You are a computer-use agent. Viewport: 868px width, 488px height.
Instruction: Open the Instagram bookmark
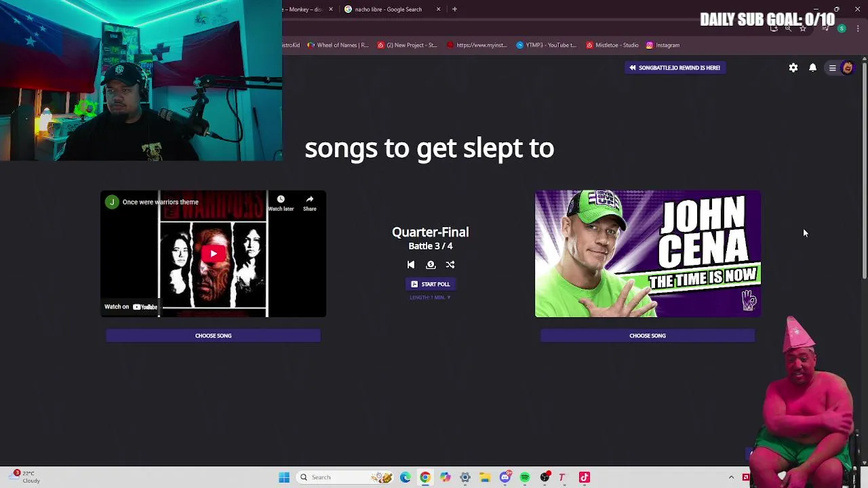click(x=663, y=45)
